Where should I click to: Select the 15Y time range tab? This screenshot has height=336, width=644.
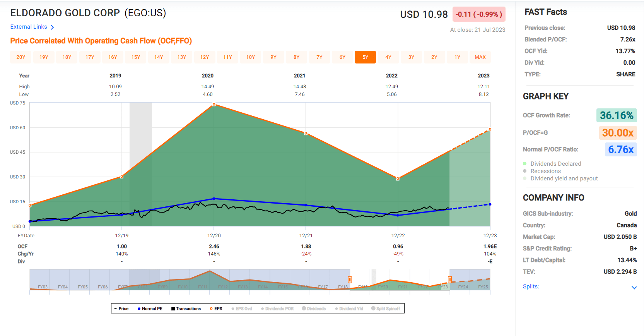(x=136, y=57)
